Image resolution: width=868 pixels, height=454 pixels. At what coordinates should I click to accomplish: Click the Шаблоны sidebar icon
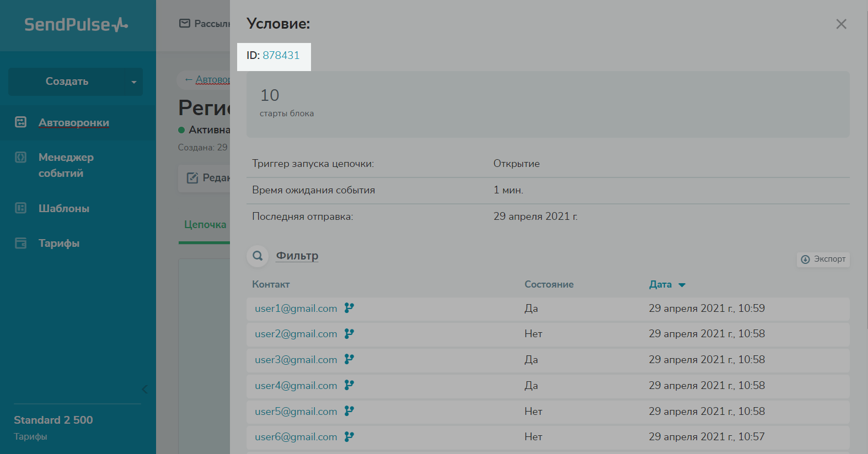tap(20, 208)
